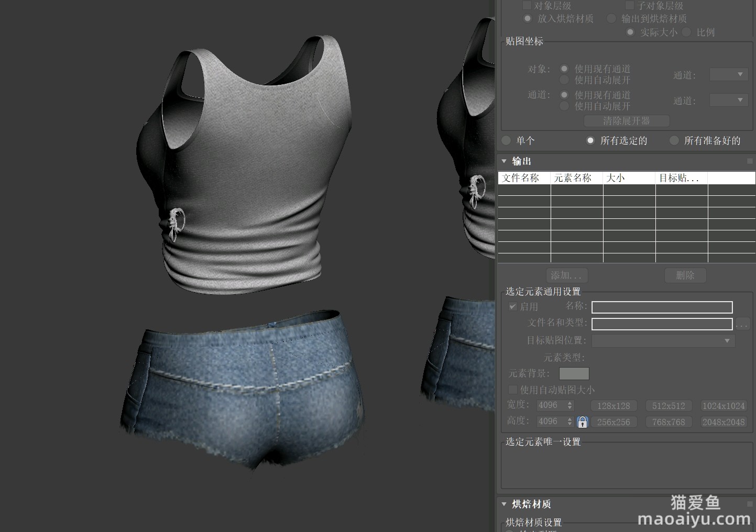Click the 元素背景 color swatch
The image size is (756, 532).
click(x=574, y=373)
